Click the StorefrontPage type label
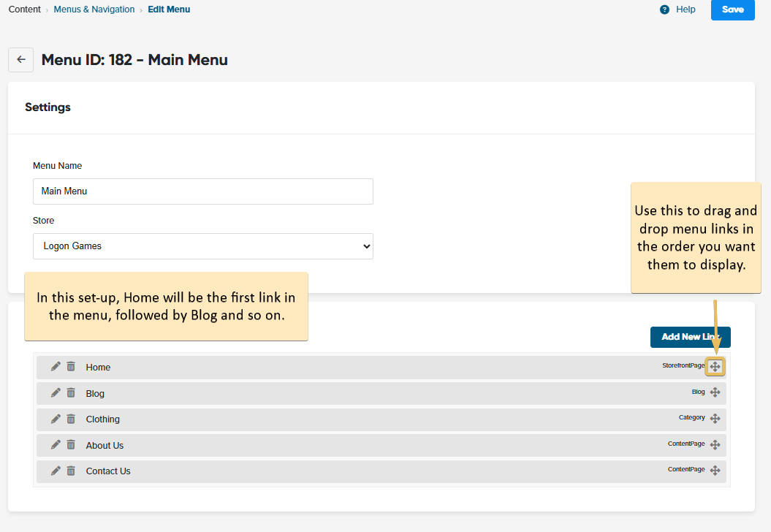Screen dimensions: 771x532 pyautogui.click(x=683, y=365)
